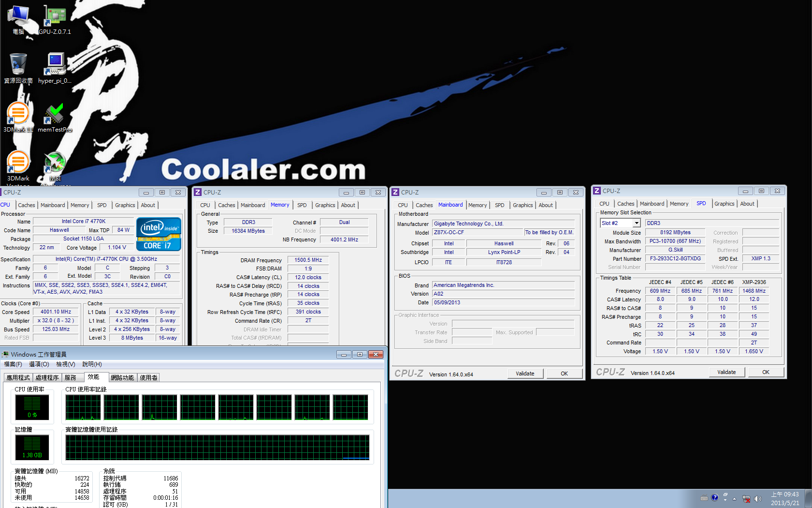812x508 pixels.
Task: Click the memory 1.38 GB meter
Action: (x=32, y=447)
